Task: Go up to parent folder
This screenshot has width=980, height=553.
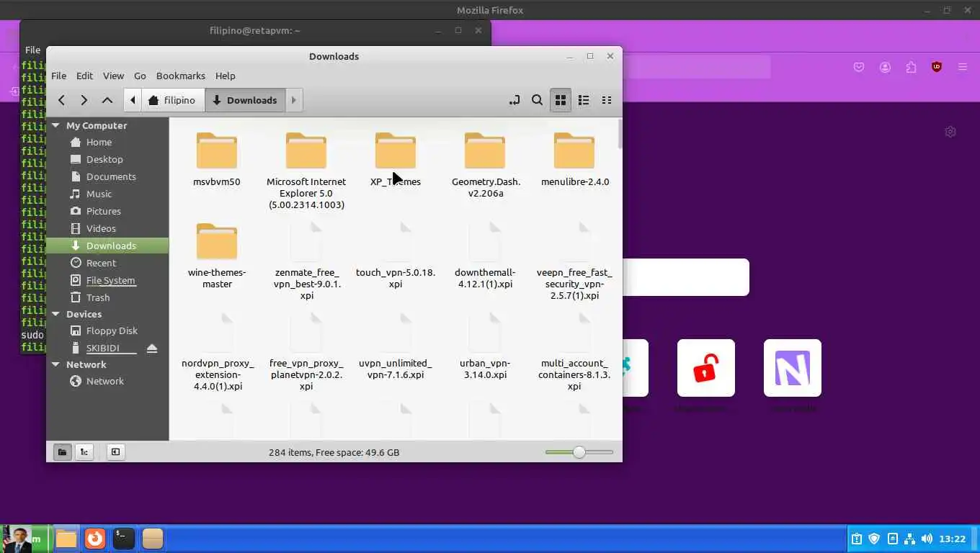Action: (x=107, y=100)
